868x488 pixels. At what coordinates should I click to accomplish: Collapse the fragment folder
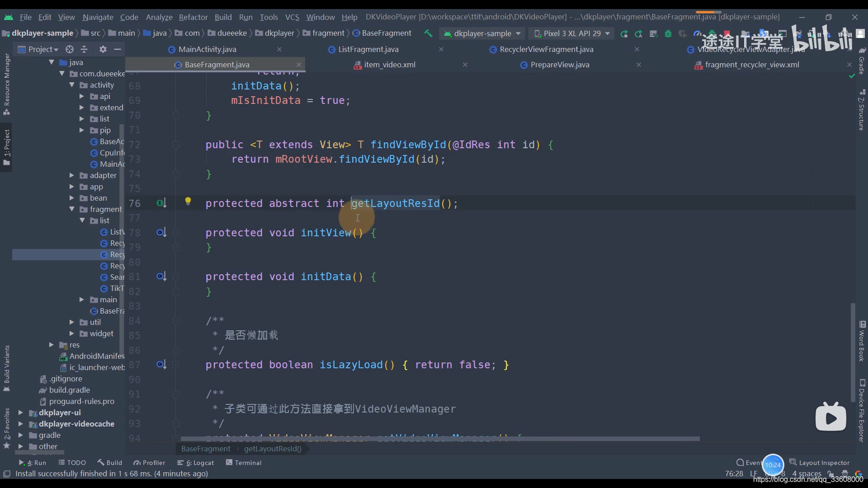72,209
